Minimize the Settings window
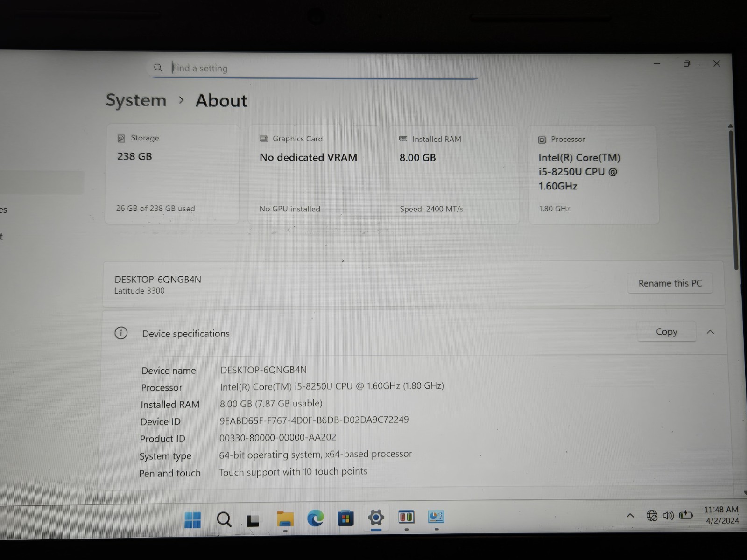 (x=657, y=63)
